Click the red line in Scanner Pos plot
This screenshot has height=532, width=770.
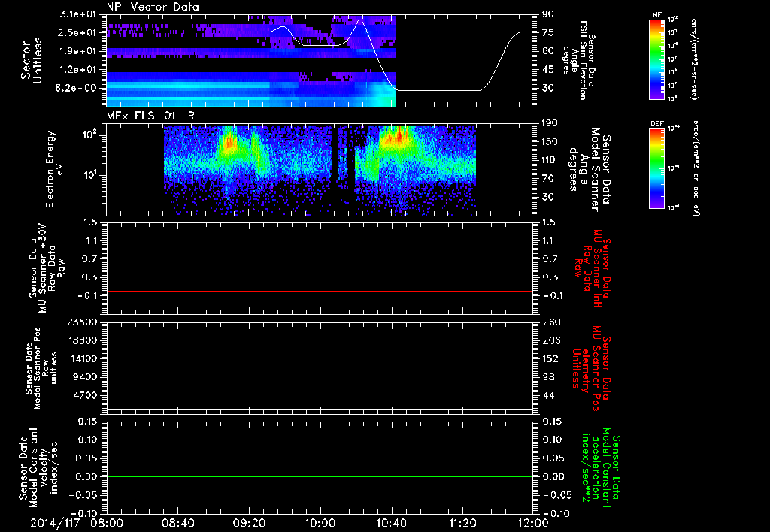(x=320, y=382)
